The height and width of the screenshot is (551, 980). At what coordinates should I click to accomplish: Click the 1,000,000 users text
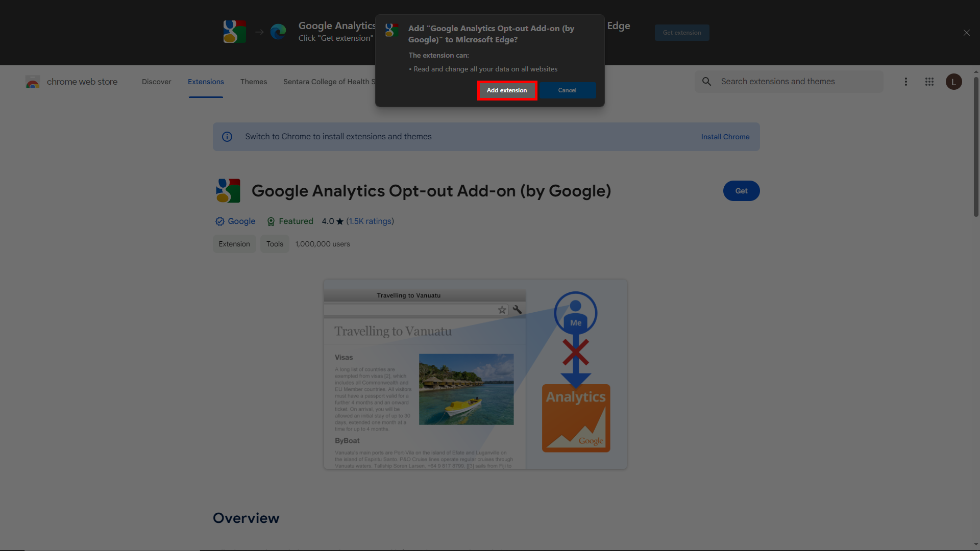pyautogui.click(x=323, y=244)
